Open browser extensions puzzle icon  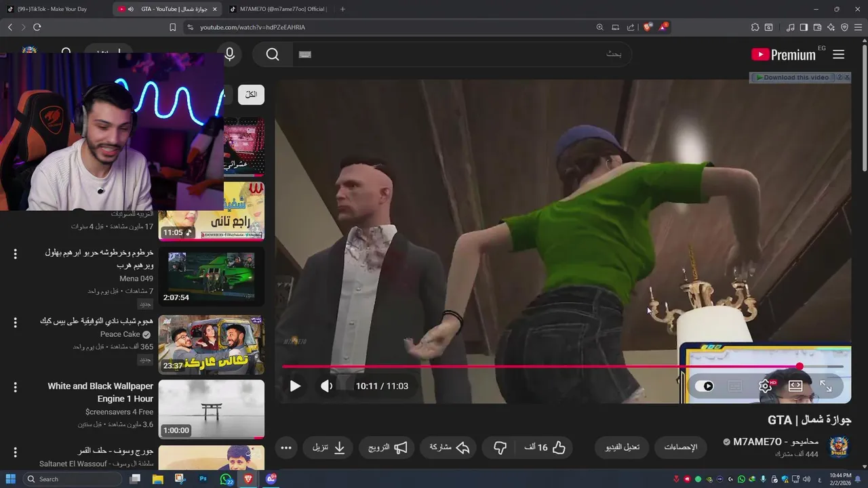[755, 27]
